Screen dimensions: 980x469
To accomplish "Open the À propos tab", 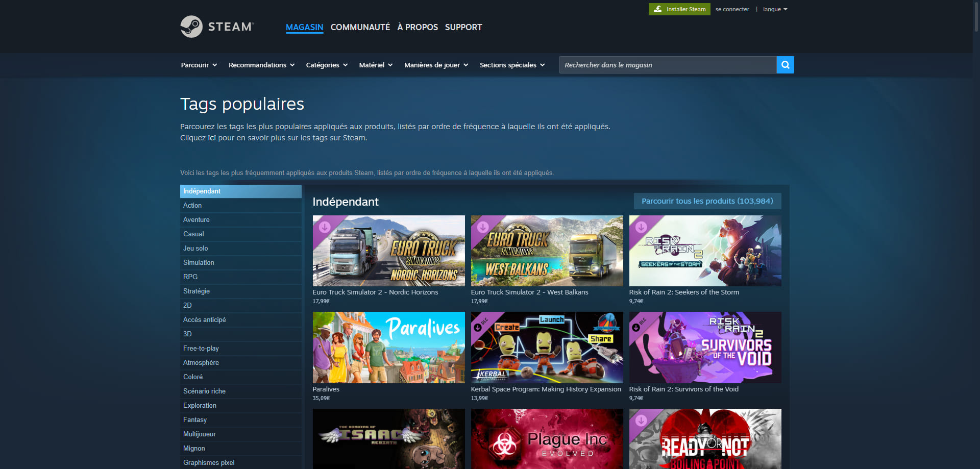I will [418, 27].
